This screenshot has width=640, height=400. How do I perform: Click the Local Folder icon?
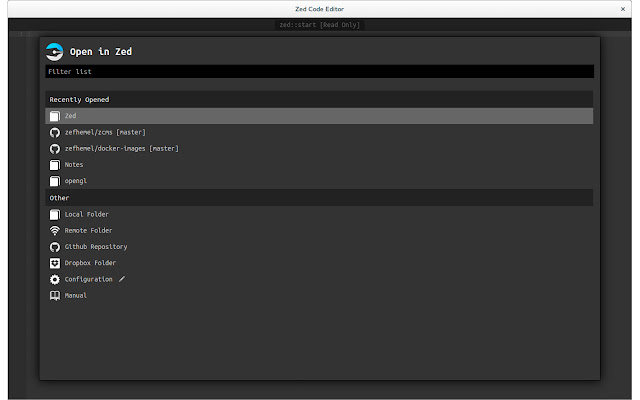coord(55,214)
